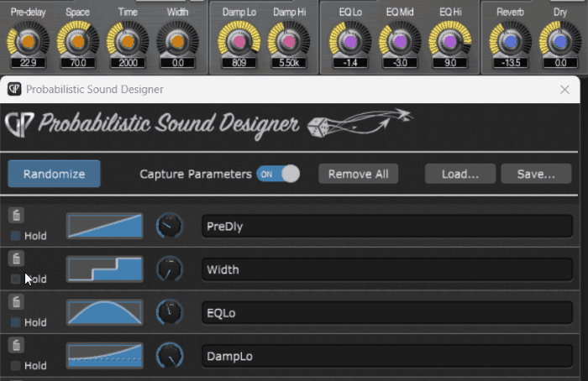Screen dimensions: 588x381
Task: Click the small knob in PreDly row
Action: [x=170, y=226]
